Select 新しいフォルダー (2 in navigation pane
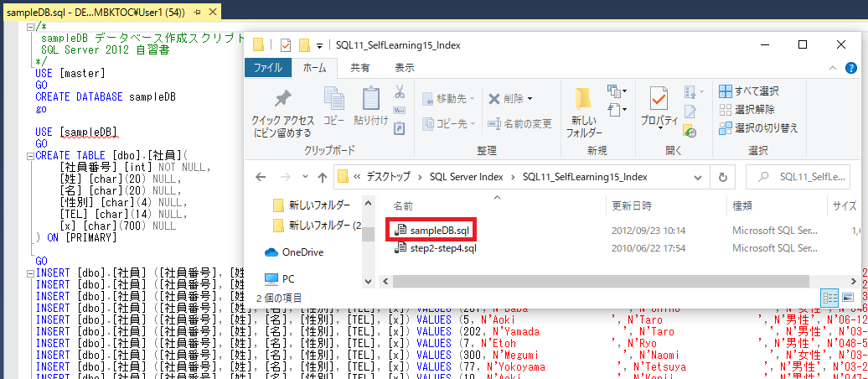Image resolution: width=868 pixels, height=379 pixels. coord(318,226)
